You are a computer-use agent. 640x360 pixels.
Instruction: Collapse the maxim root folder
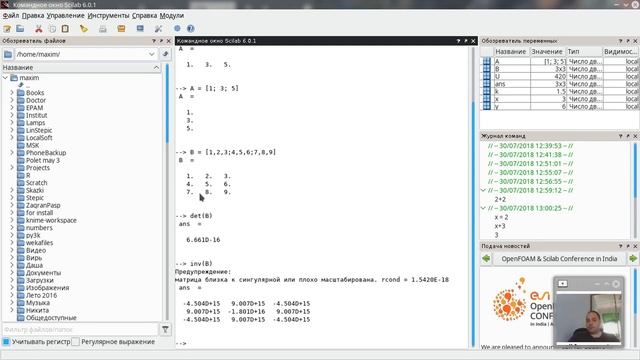point(5,78)
